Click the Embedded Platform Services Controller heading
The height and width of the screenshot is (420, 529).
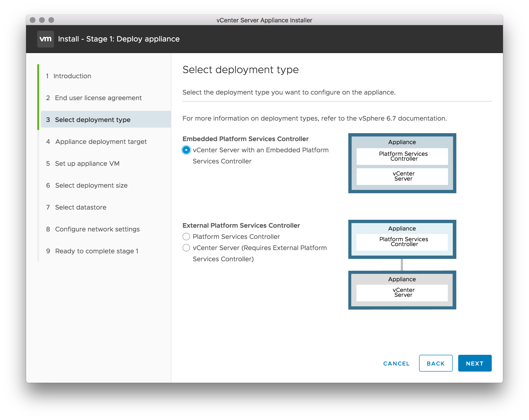tap(245, 139)
